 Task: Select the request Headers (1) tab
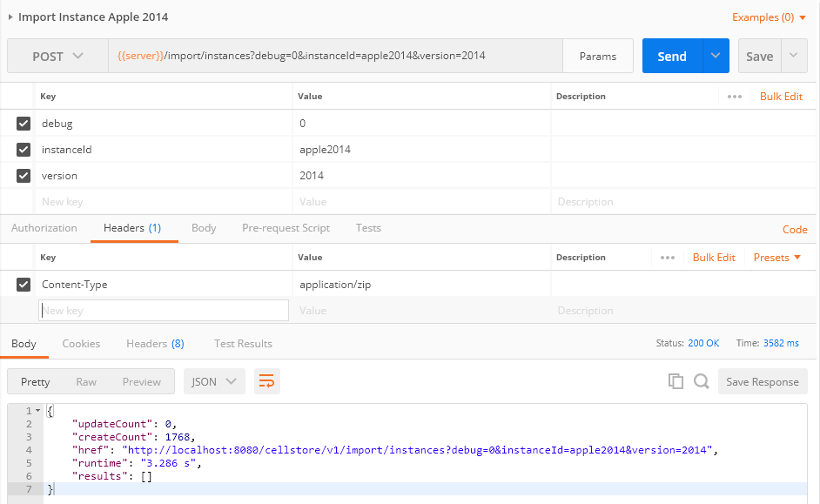click(132, 228)
